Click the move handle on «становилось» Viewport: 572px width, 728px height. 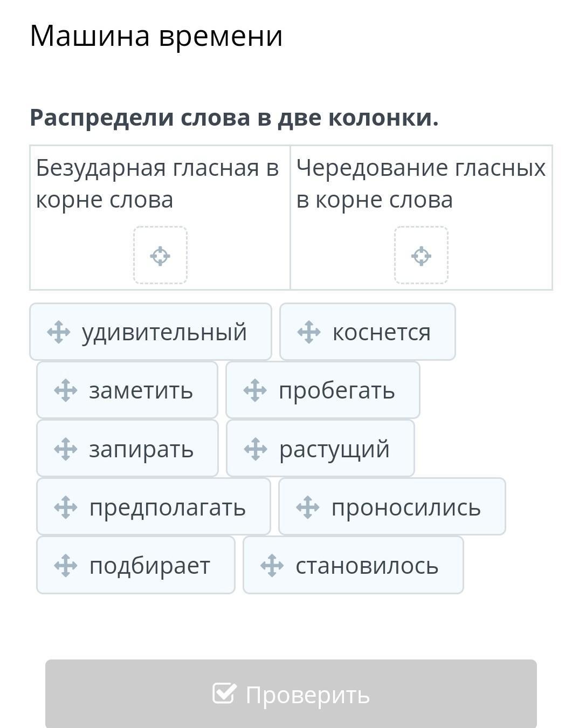point(272,565)
